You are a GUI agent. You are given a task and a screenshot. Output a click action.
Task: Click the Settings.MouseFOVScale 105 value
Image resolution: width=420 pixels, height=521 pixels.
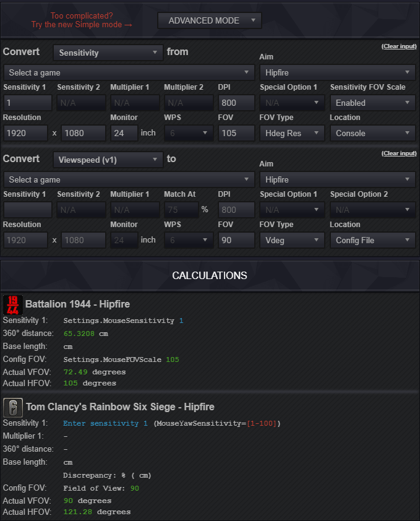click(x=121, y=360)
